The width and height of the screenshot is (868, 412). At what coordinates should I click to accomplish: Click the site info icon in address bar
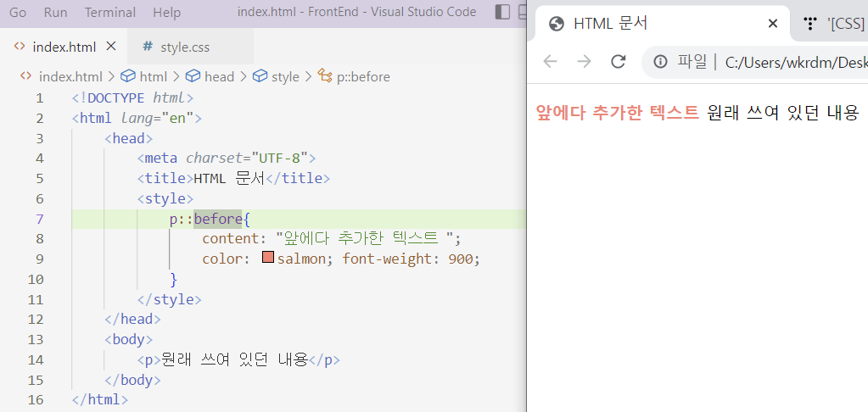pyautogui.click(x=660, y=62)
